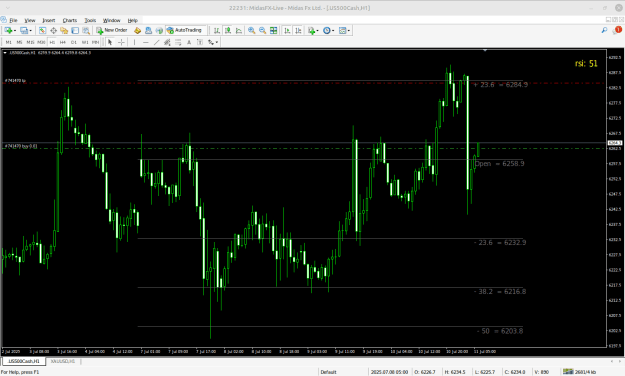Draw a horizontal line

(x=145, y=42)
